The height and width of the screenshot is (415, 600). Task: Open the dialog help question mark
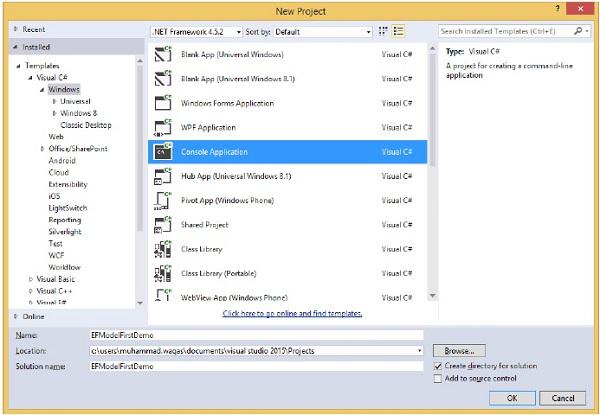click(x=556, y=9)
